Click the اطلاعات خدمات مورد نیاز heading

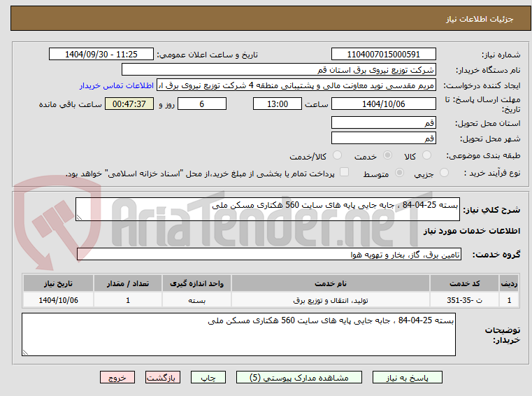472,231
